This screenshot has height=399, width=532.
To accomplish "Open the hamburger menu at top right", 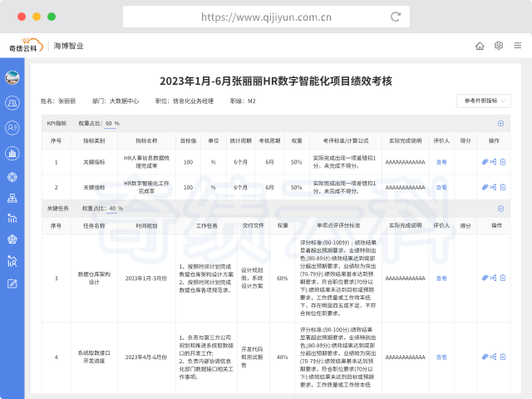I will click(517, 46).
